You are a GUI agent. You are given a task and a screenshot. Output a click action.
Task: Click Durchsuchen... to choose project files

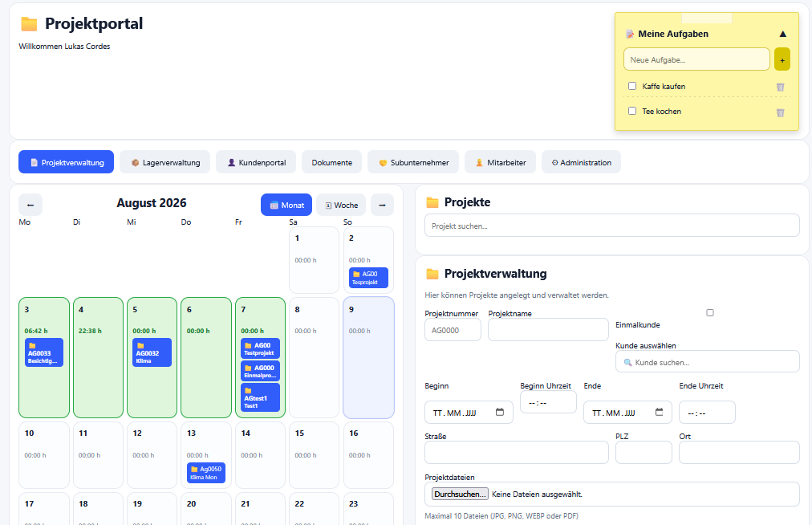[x=460, y=494]
